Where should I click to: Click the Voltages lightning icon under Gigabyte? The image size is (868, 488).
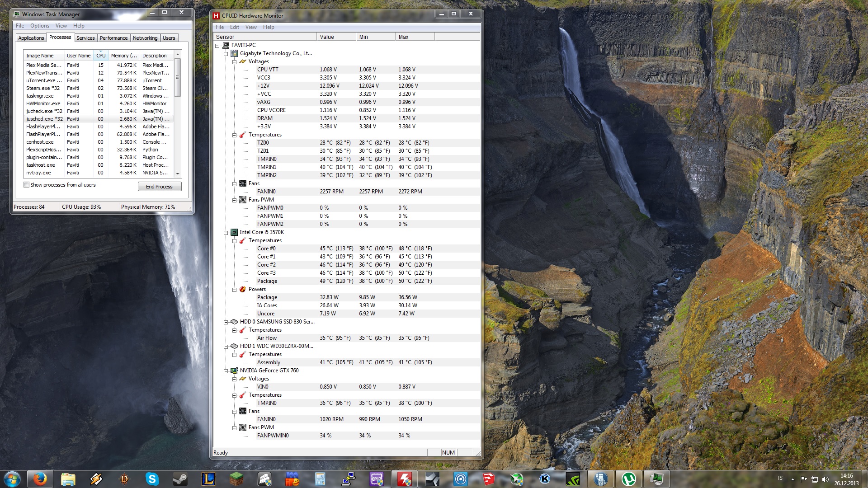click(x=242, y=61)
